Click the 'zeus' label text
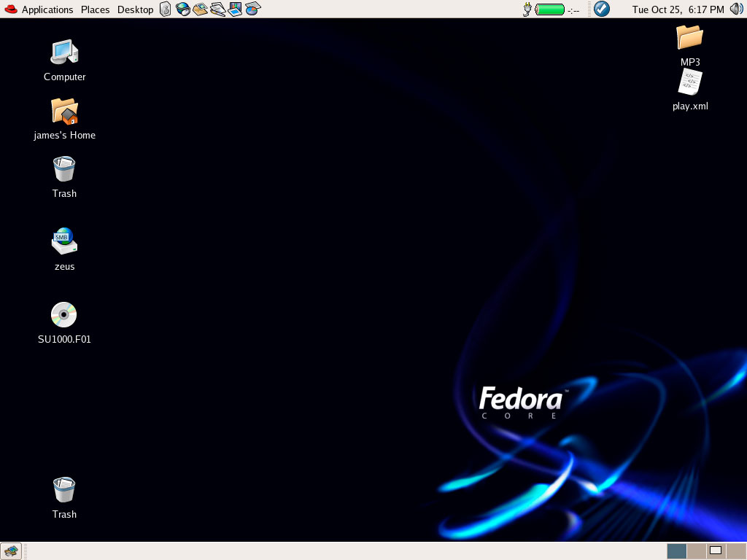Viewport: 747px width, 560px height. [x=64, y=267]
